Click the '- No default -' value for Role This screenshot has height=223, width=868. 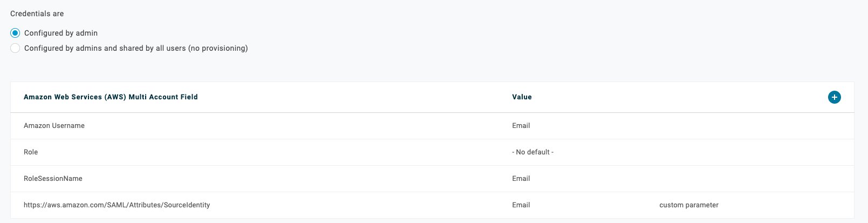click(533, 152)
